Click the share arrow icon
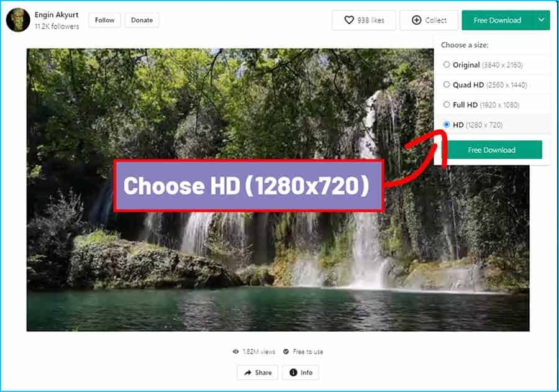 248,373
